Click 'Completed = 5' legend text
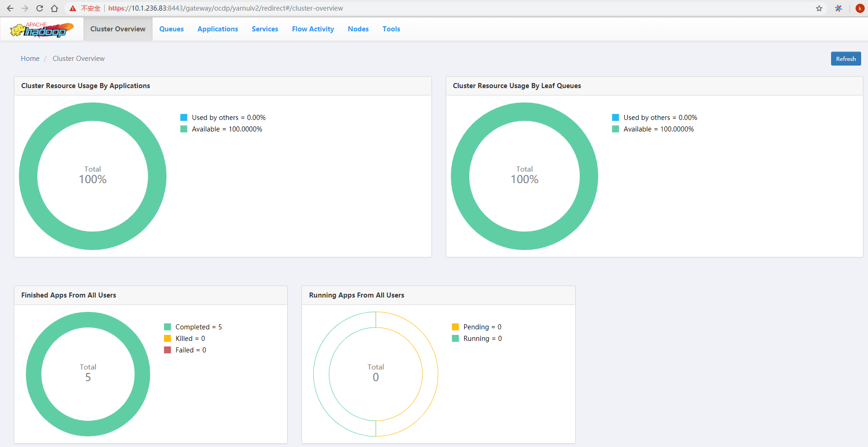Viewport: 868px width, 447px height. 199,327
